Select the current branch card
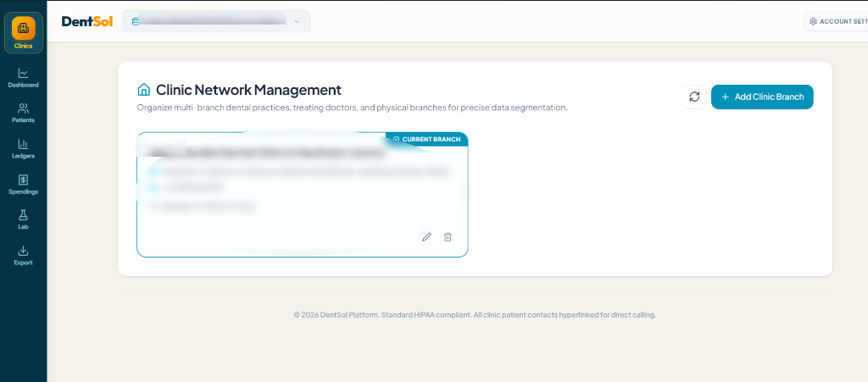This screenshot has height=382, width=868. pyautogui.click(x=303, y=195)
